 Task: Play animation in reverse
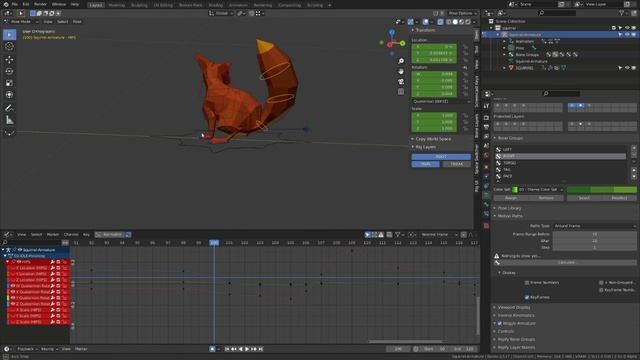coord(240,349)
